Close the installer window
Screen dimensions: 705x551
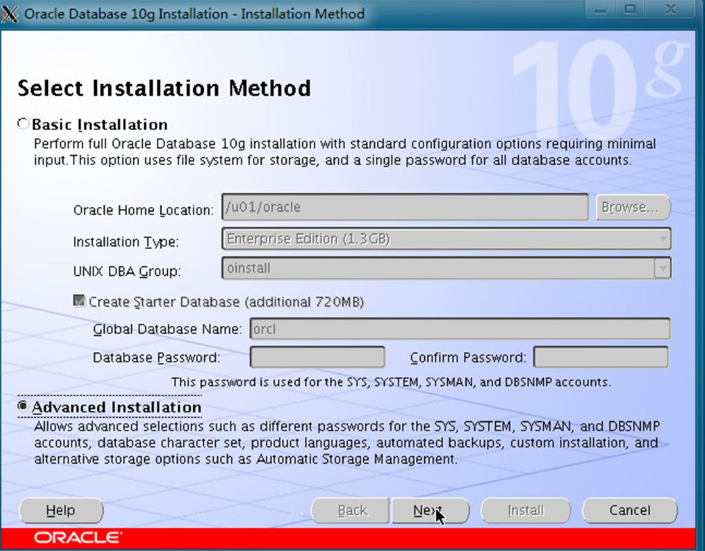point(670,10)
